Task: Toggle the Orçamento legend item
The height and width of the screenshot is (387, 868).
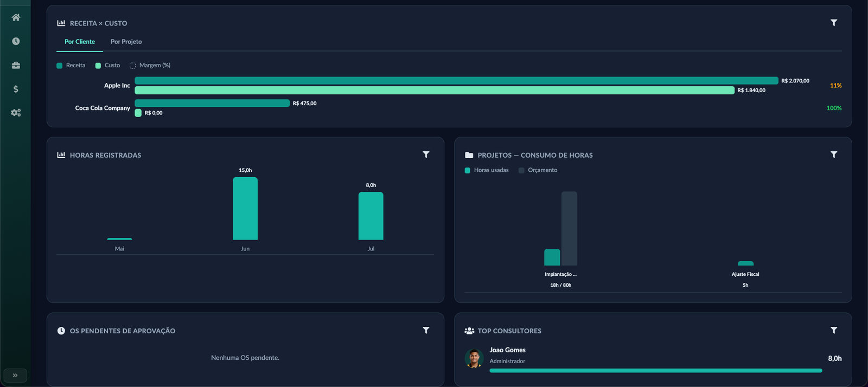Action: point(538,170)
